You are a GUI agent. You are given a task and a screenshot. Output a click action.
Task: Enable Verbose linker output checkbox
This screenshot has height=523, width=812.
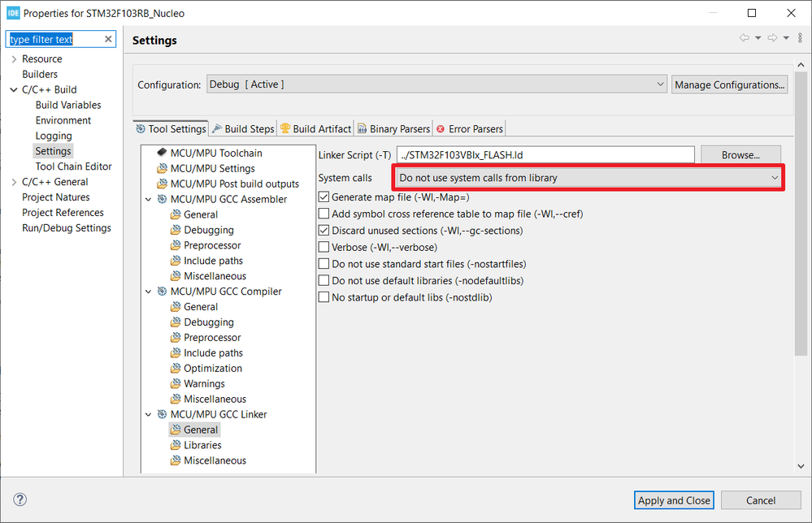[324, 247]
